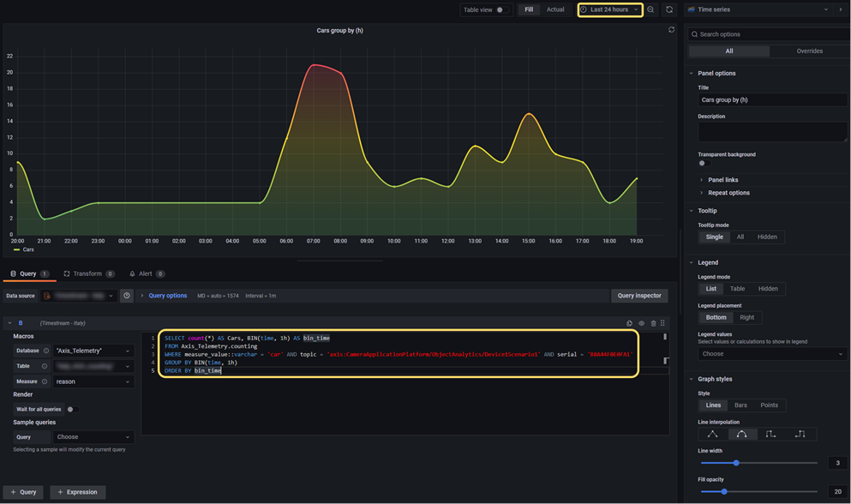Screen dimensions: 851x504
Task: Click the Line width slider handle
Action: (736, 463)
